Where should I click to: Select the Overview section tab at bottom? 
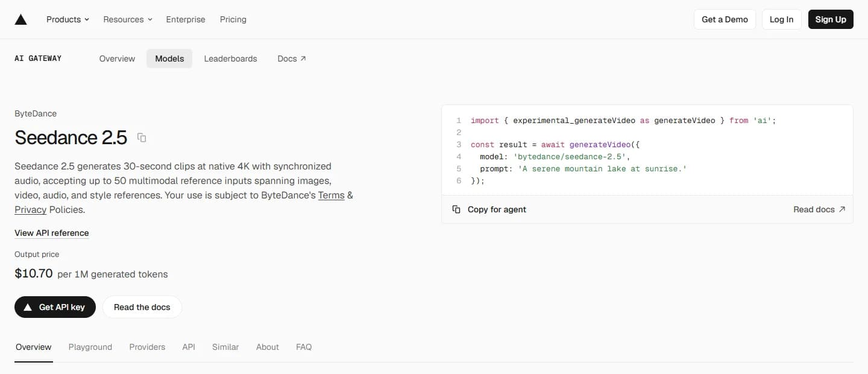coord(34,347)
